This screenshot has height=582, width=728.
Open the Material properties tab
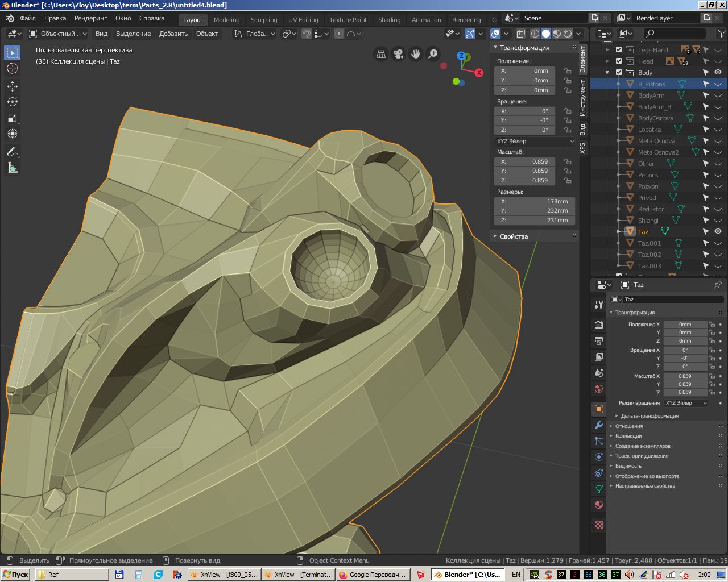(598, 505)
